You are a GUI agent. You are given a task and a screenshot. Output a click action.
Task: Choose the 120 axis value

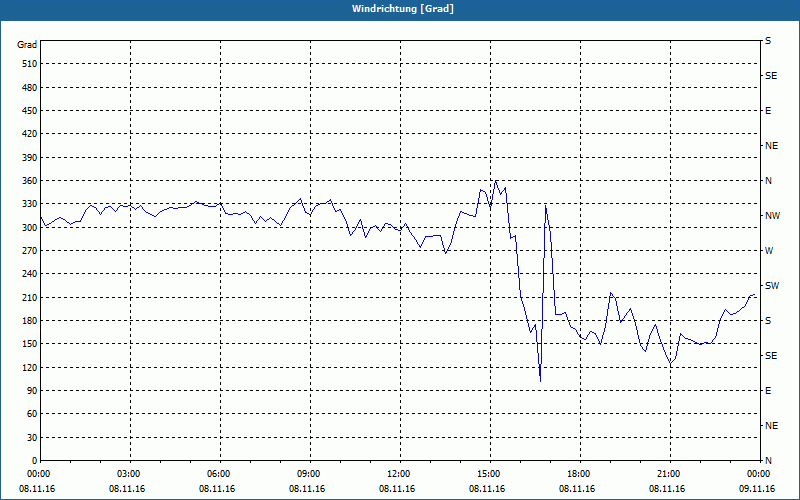click(x=30, y=367)
